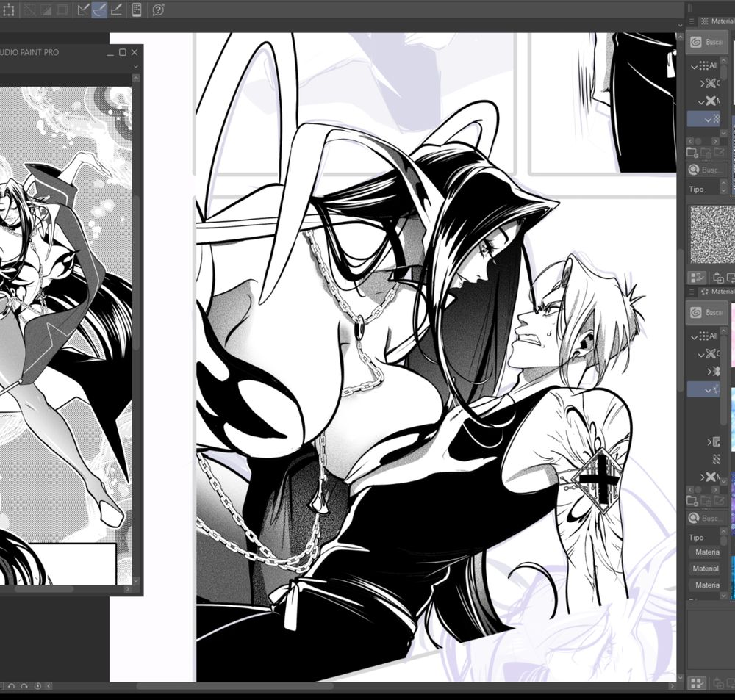Image resolution: width=735 pixels, height=700 pixels.
Task: Click the rotate-left icon at bottom left
Action: pos(12,686)
